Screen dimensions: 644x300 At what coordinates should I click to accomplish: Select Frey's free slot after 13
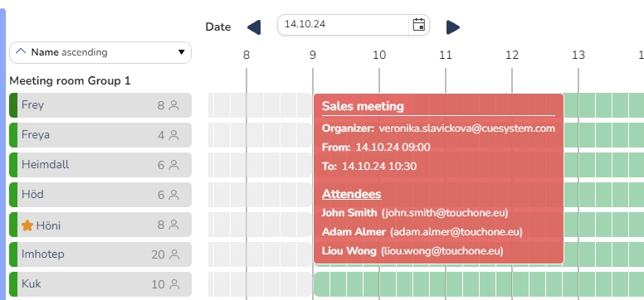[588, 105]
